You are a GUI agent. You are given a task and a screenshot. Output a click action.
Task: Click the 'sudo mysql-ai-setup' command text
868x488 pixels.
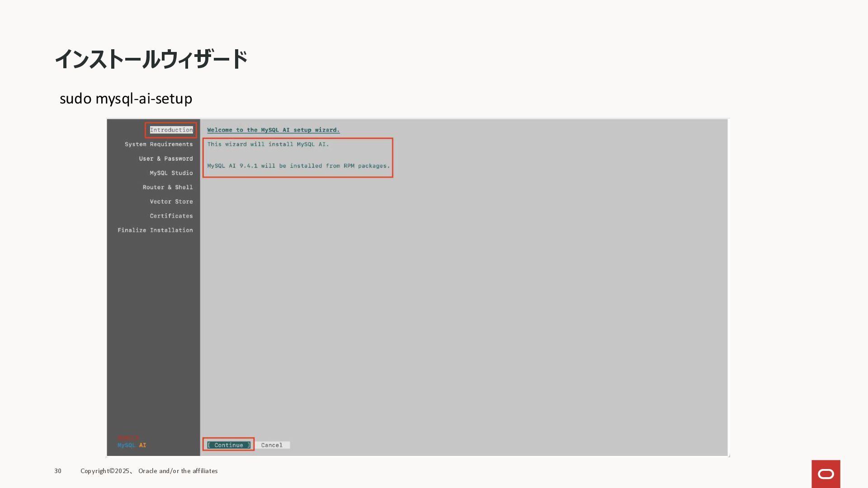(126, 99)
